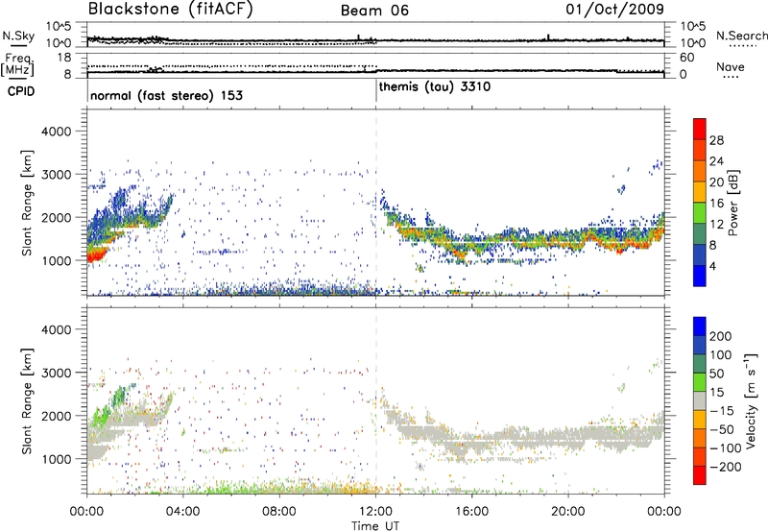Image resolution: width=768 pixels, height=532 pixels.
Task: Click the 'Time UT' axis label
Action: click(x=375, y=526)
